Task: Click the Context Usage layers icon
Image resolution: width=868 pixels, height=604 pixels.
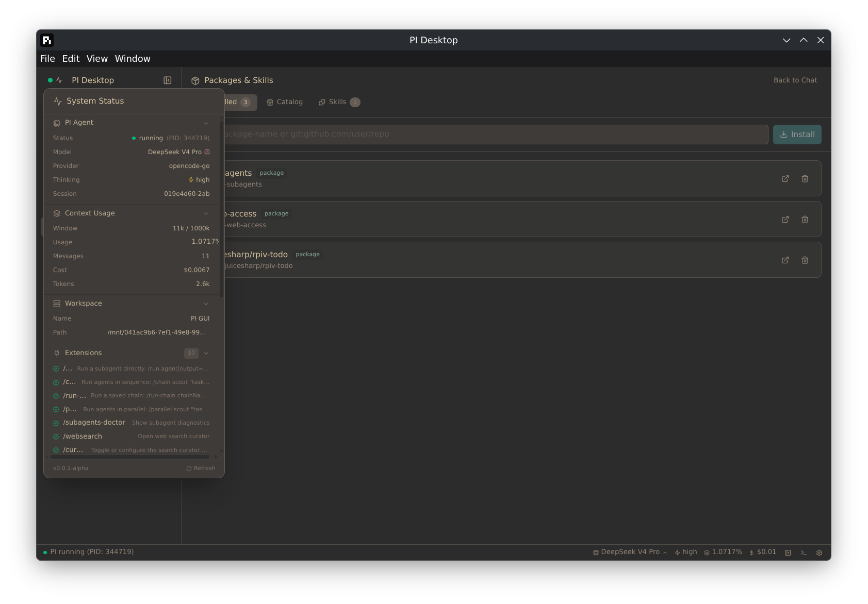Action: coord(57,213)
